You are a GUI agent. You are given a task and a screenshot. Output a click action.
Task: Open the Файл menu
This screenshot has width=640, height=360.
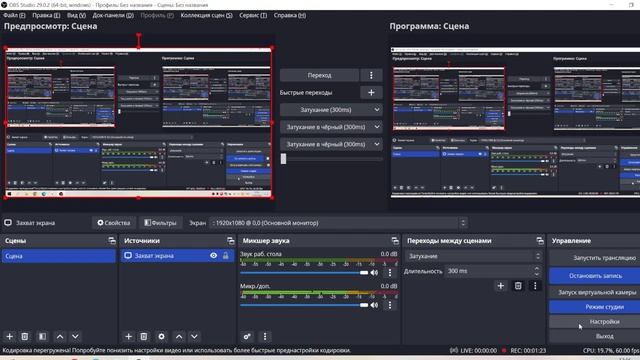tap(14, 16)
